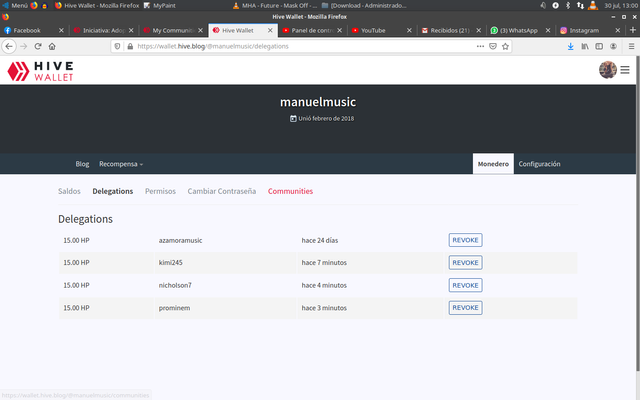640x400 pixels.
Task: Open the MHA - Future - Mask Off taskbar window
Action: 275,6
